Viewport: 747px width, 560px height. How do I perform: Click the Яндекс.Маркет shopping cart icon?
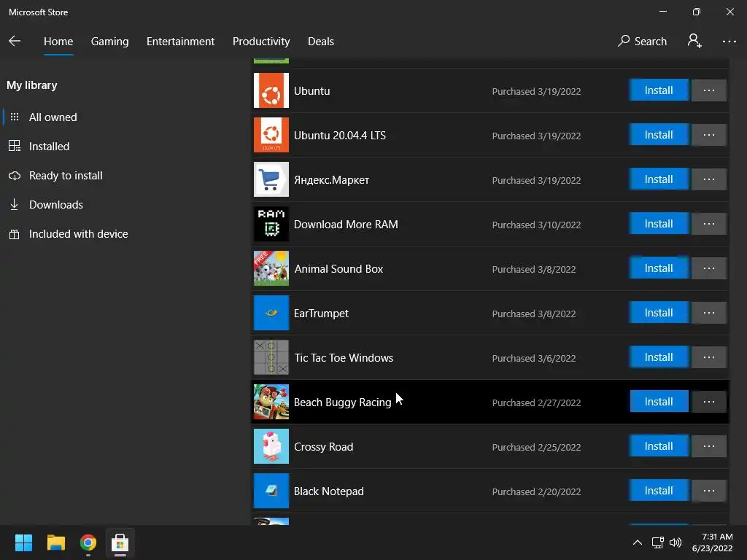pos(271,179)
